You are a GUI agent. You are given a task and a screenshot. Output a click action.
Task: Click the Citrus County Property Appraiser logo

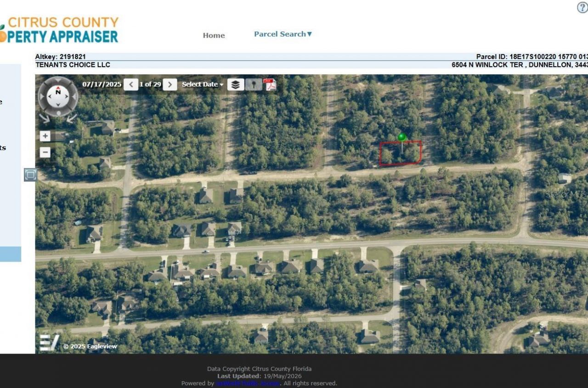[x=59, y=30]
